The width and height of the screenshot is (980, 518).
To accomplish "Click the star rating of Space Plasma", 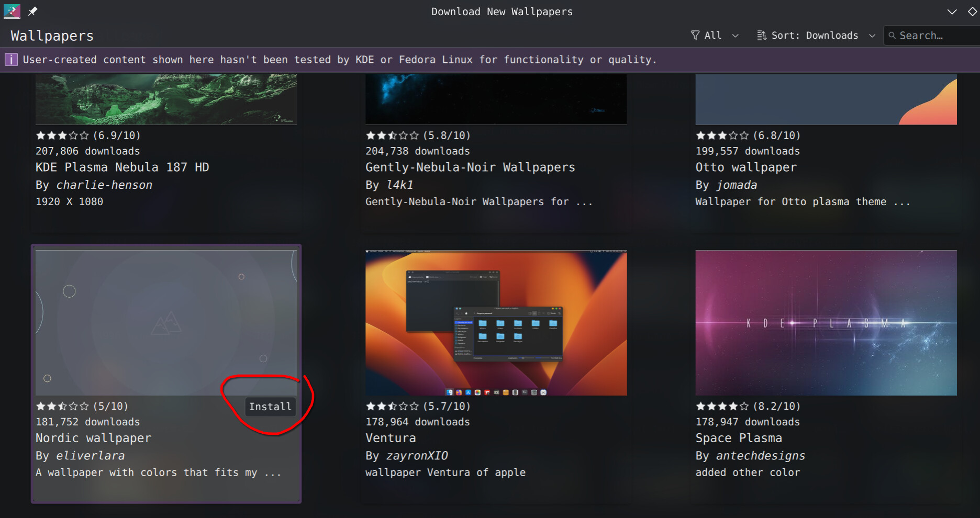I will point(722,406).
